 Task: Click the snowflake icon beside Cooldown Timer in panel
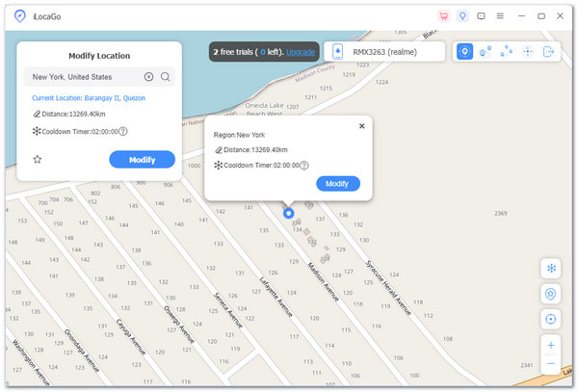click(37, 131)
